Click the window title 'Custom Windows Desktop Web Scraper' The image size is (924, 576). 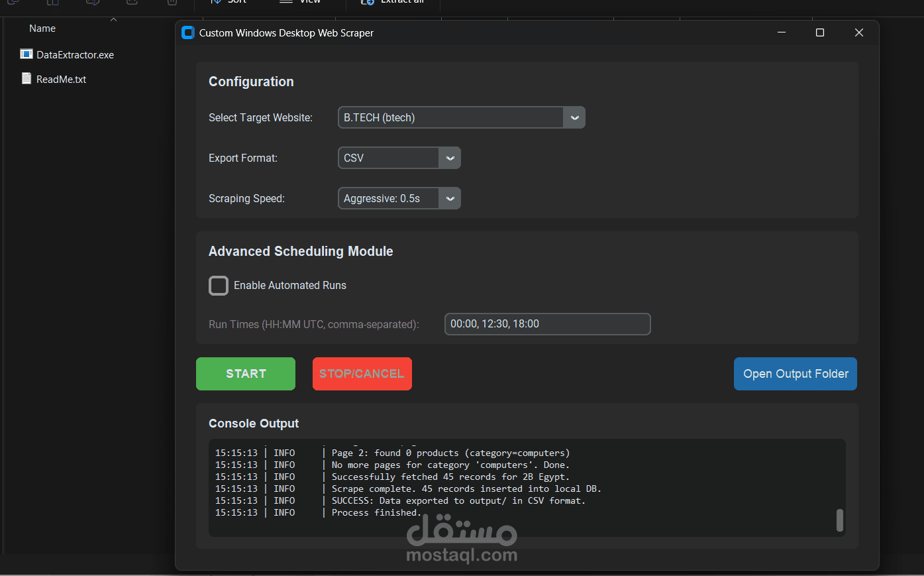(x=286, y=33)
